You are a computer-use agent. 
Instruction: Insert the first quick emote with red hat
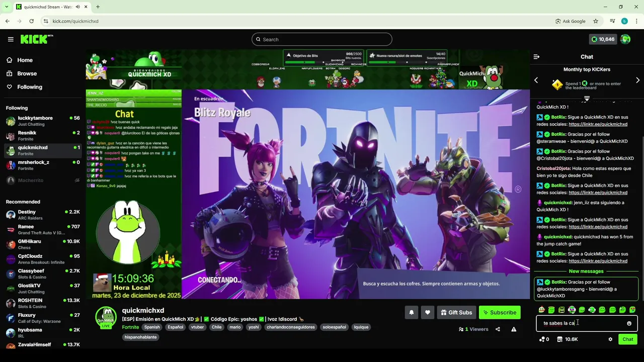coord(541,310)
